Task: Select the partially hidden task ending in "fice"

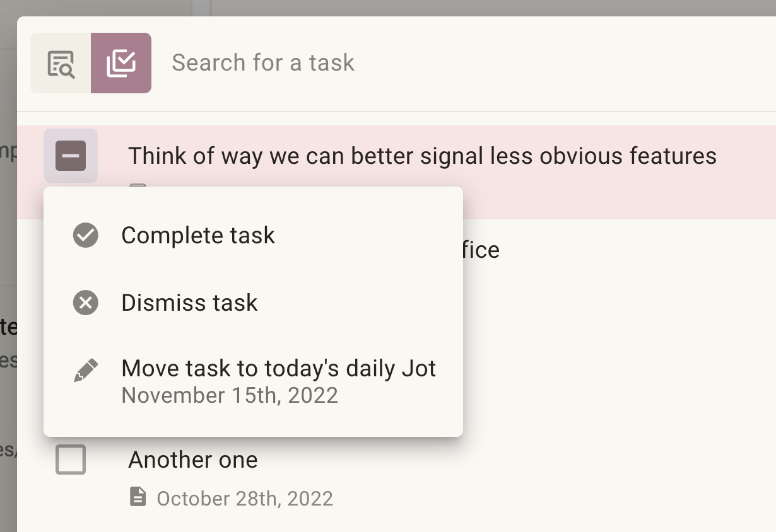Action: click(481, 250)
